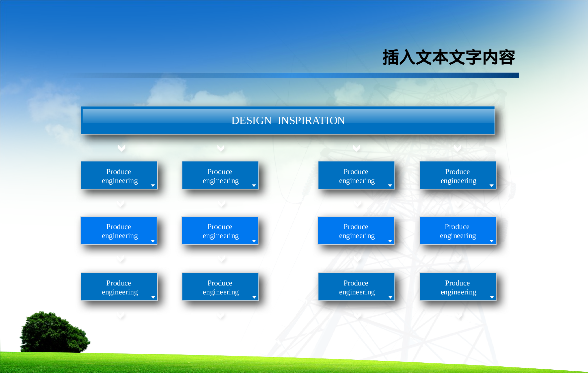Toggle the arrow on the third-column bottom Produce engineering box
The width and height of the screenshot is (588, 373).
[390, 298]
